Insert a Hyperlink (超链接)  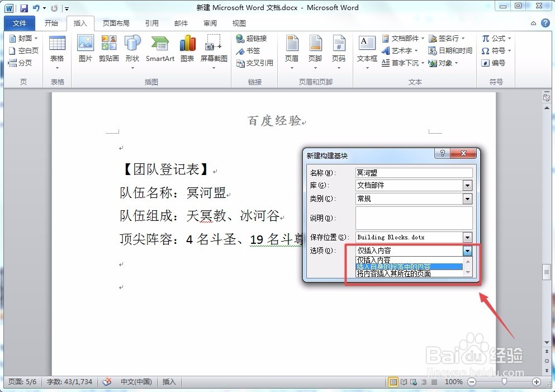pos(252,38)
